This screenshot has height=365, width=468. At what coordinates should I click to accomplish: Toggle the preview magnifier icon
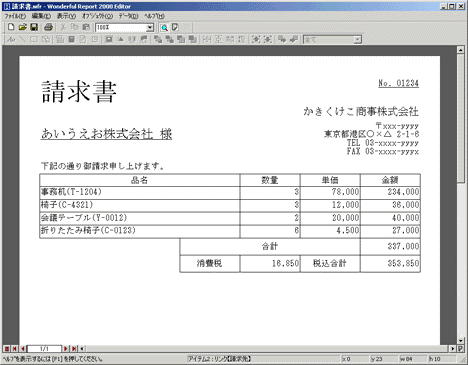[164, 28]
